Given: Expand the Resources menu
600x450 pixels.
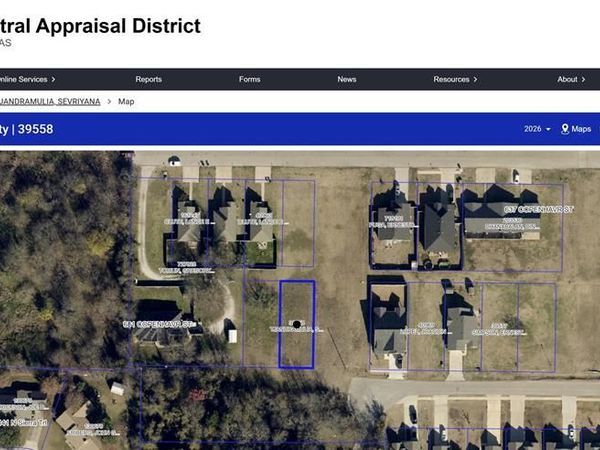Looking at the screenshot, I should (455, 79).
